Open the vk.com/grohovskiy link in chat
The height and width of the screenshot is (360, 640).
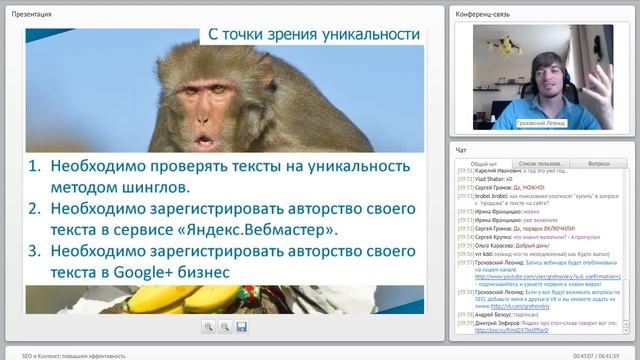[520, 306]
